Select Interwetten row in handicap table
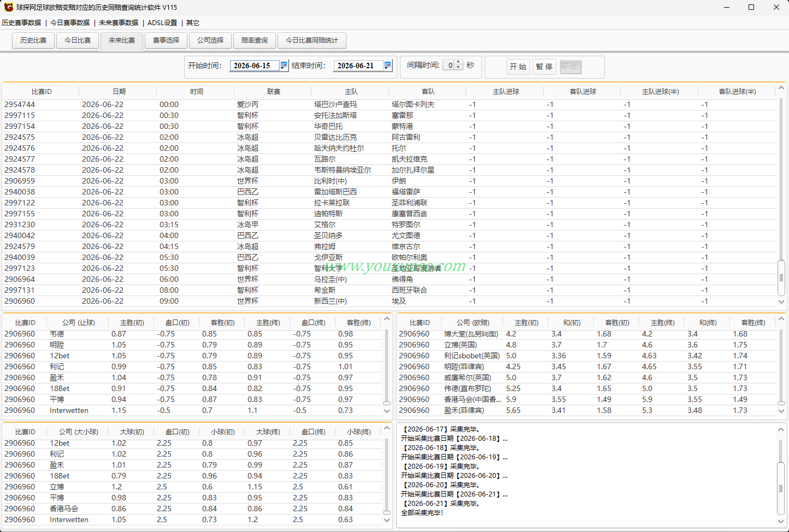789x532 pixels. (x=192, y=410)
